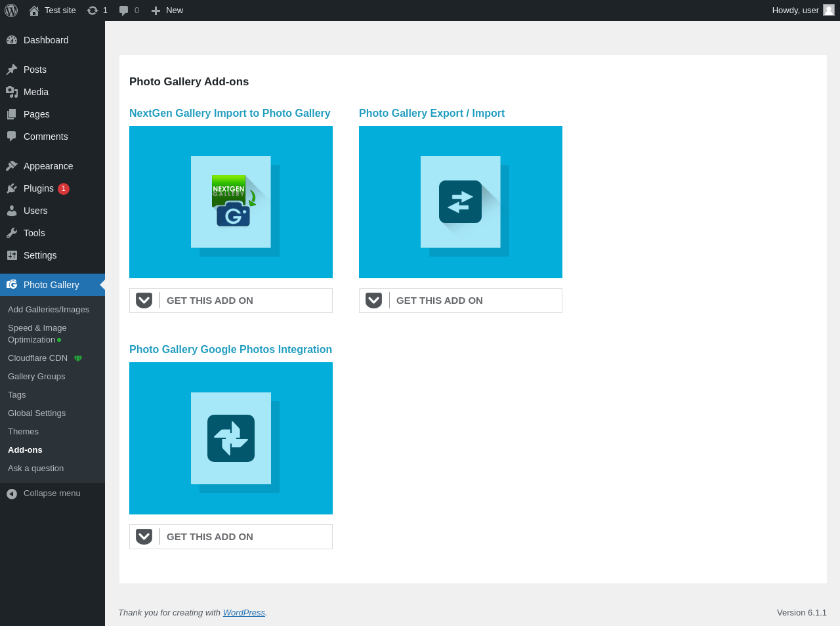Select the Photo Gallery menu item
The width and height of the screenshot is (840, 626).
tap(52, 285)
